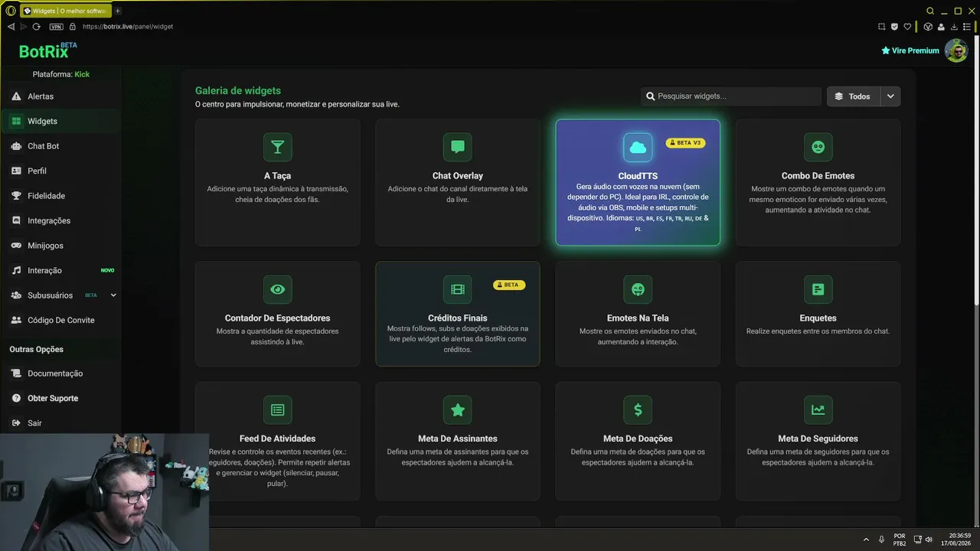Click the browser tab search magnifier icon
Viewport: 980px width, 551px height.
pyautogui.click(x=930, y=11)
